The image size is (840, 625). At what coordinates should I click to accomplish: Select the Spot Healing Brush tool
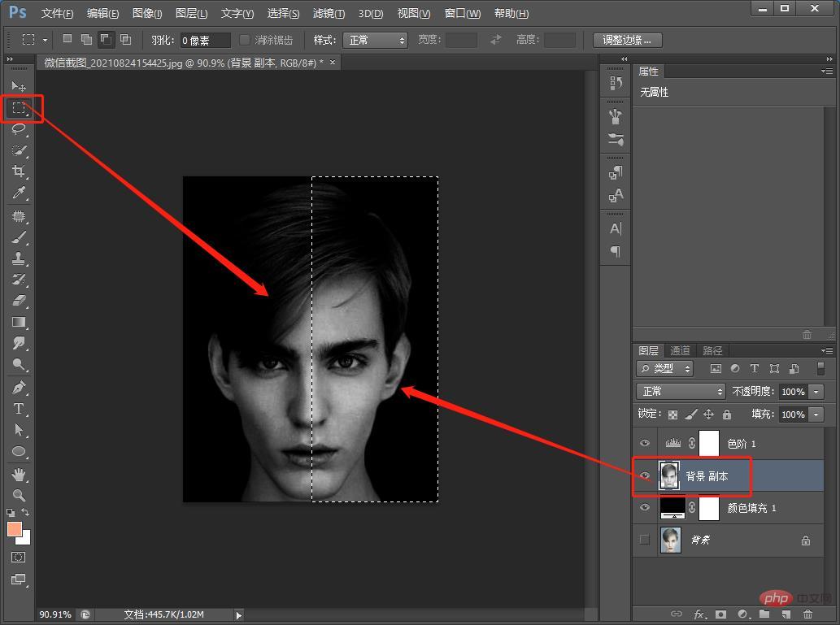pyautogui.click(x=19, y=216)
